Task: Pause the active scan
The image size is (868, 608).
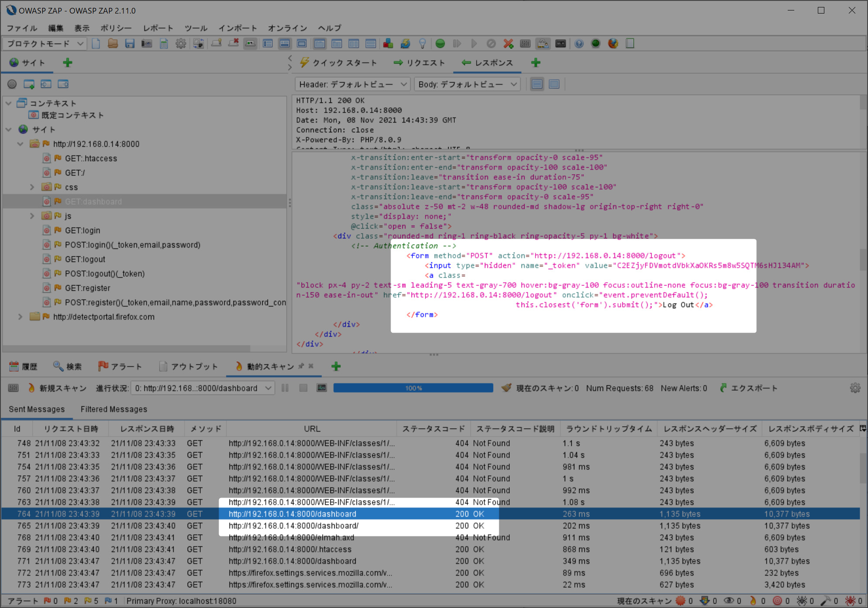Action: pyautogui.click(x=285, y=388)
